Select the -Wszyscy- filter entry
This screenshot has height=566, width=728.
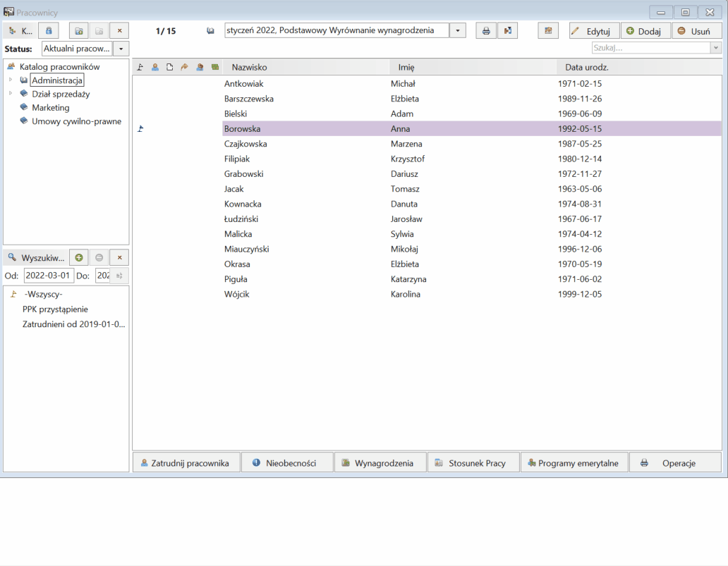(43, 294)
